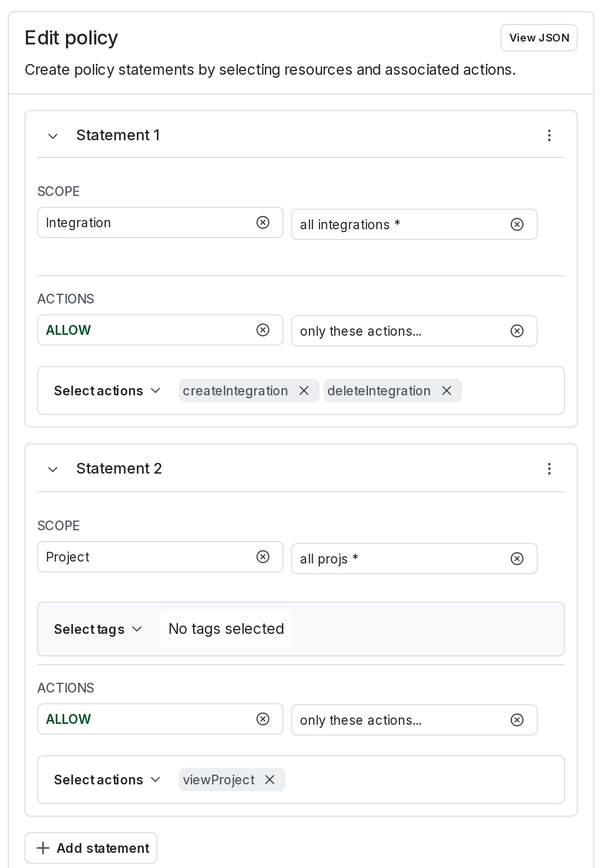Clear the 'all projs *' field

click(x=517, y=559)
